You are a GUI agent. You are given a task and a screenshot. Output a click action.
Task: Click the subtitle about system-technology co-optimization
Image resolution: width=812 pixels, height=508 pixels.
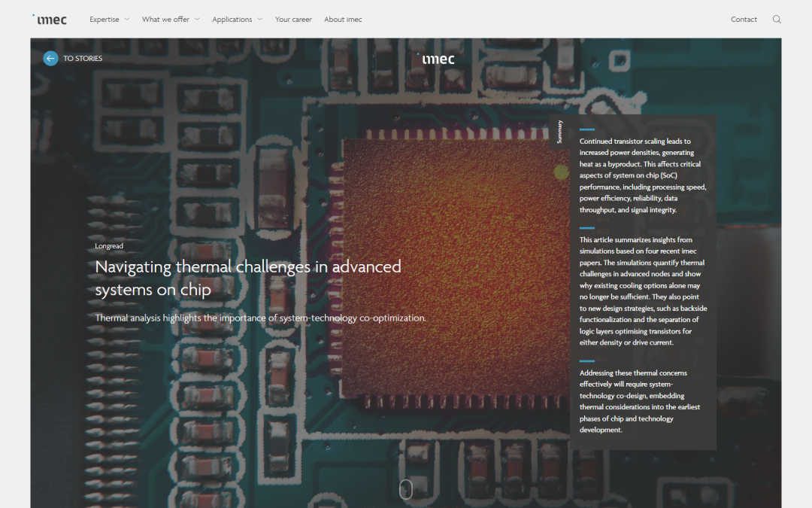(260, 318)
